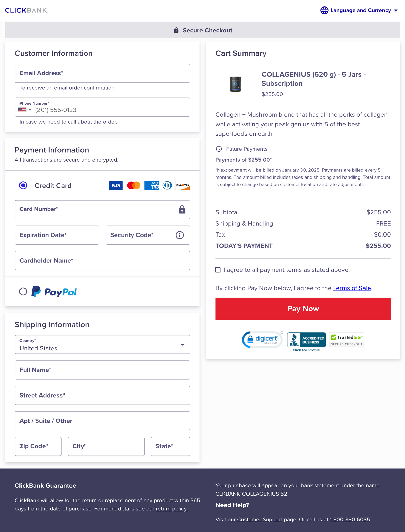Click the BBB Accredited Business badge
This screenshot has width=405, height=532.
tap(306, 340)
